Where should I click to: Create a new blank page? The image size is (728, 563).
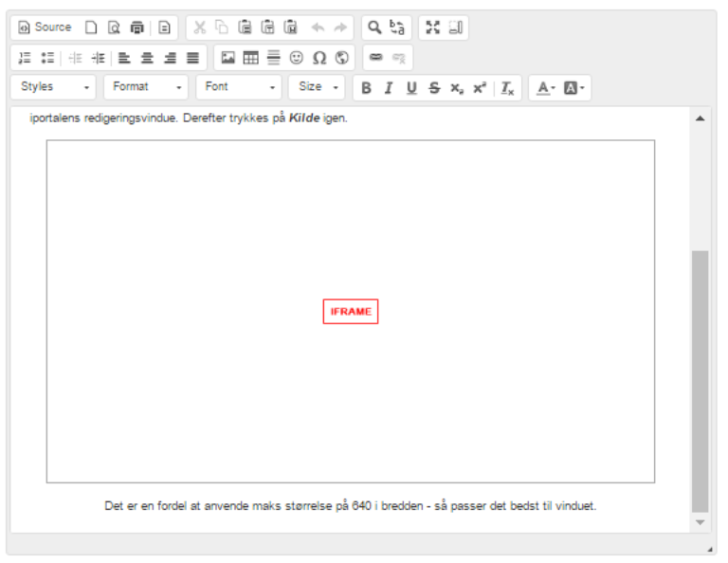pos(91,27)
